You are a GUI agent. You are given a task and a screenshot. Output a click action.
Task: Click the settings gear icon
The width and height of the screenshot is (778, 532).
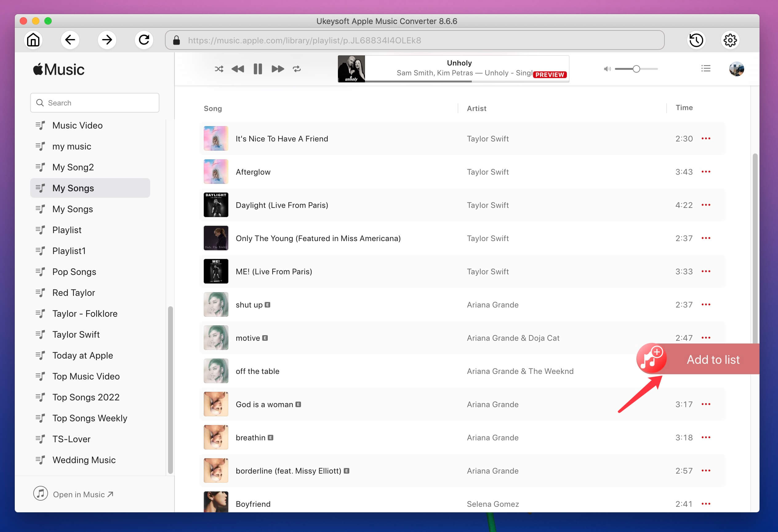pos(731,40)
